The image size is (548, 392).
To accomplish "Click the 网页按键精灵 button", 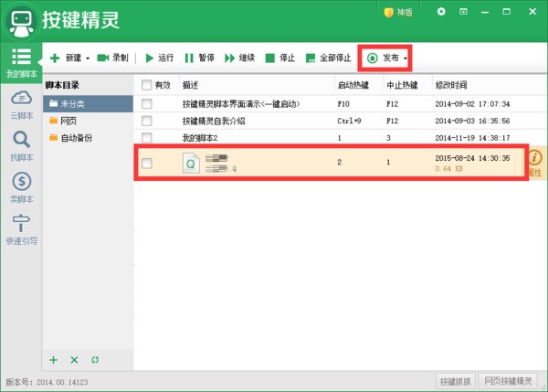I will pyautogui.click(x=510, y=380).
